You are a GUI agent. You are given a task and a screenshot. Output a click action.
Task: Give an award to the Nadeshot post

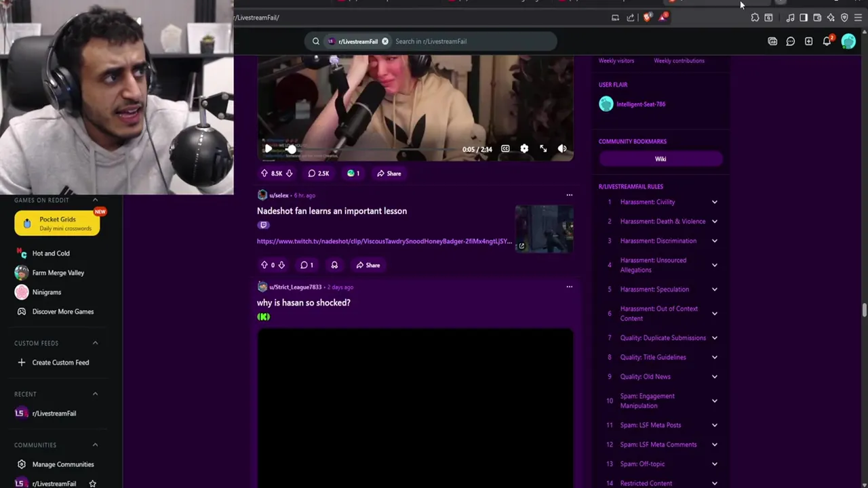pos(334,265)
